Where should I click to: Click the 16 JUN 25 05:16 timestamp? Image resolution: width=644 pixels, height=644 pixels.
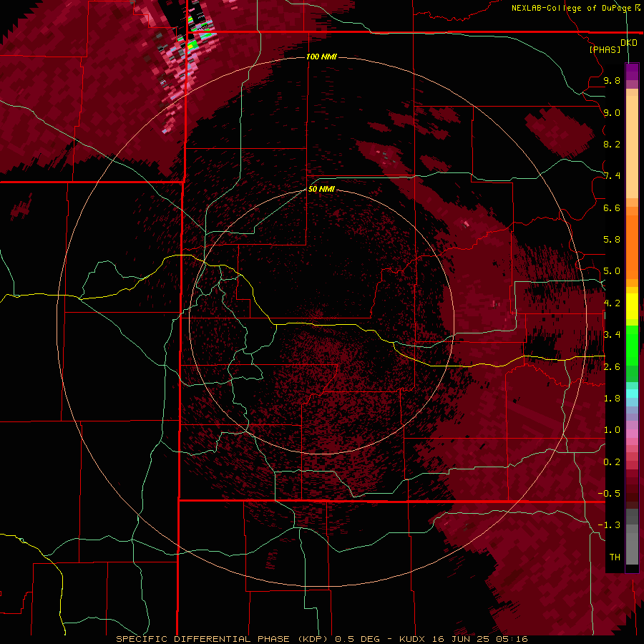(x=479, y=639)
